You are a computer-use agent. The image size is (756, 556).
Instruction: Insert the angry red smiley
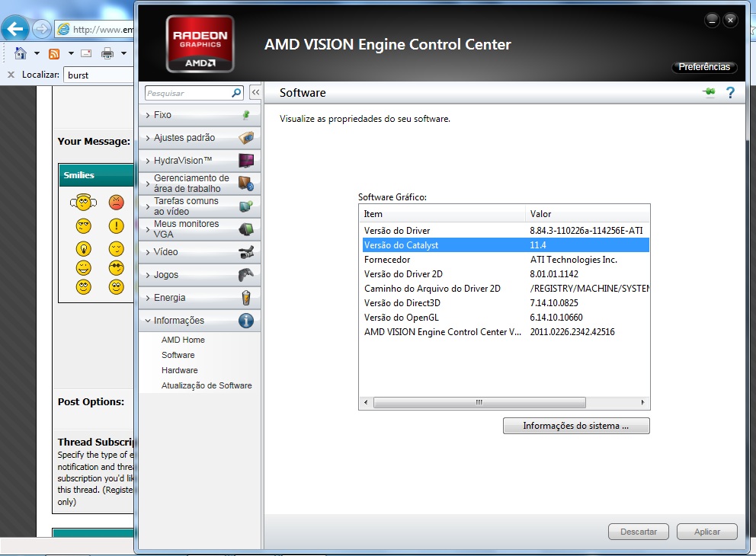coord(116,203)
